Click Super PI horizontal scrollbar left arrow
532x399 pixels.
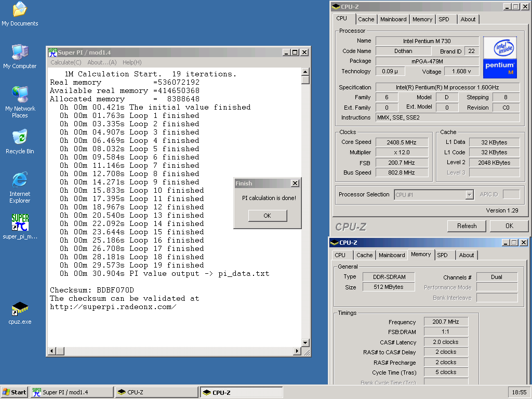(x=52, y=351)
